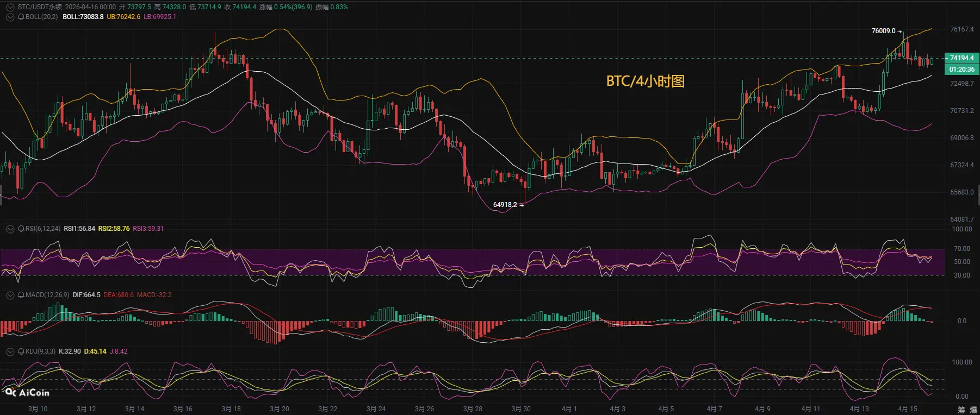The image size is (980, 415).
Task: Click the 筹 chip distribution button
Action: 962,410
